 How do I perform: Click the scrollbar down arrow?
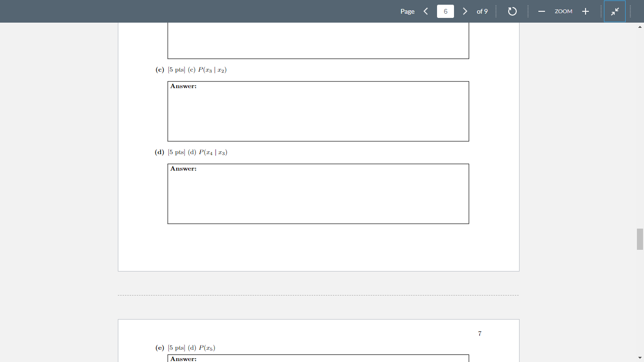[x=640, y=358]
